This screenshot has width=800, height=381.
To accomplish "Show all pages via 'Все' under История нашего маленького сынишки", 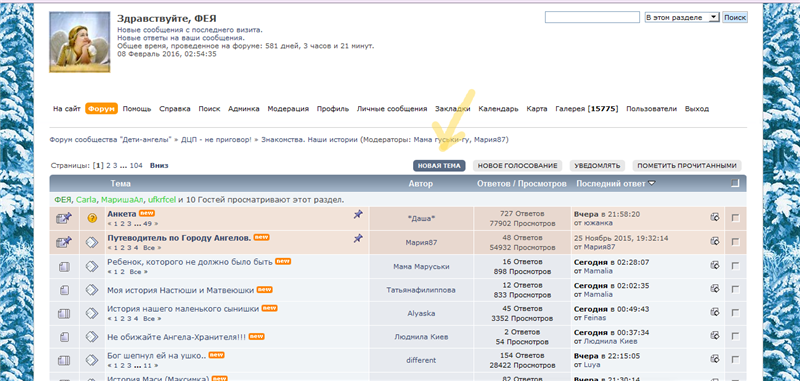I will (x=148, y=318).
